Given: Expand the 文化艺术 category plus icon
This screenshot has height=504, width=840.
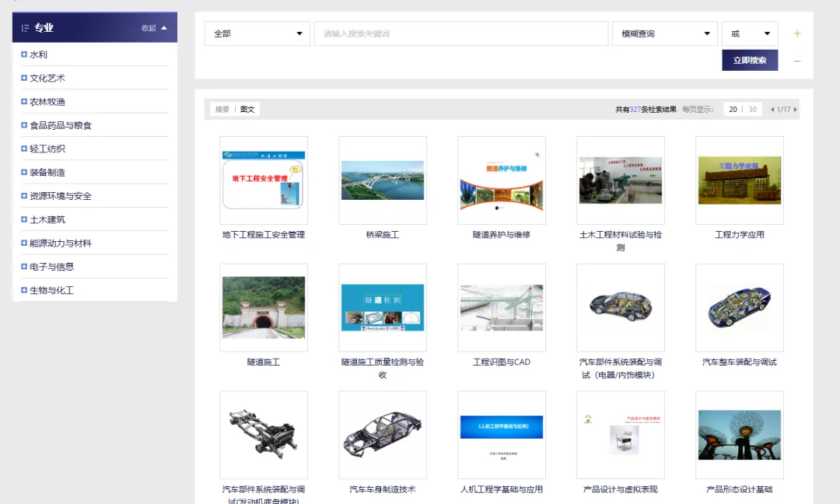Looking at the screenshot, I should [23, 78].
